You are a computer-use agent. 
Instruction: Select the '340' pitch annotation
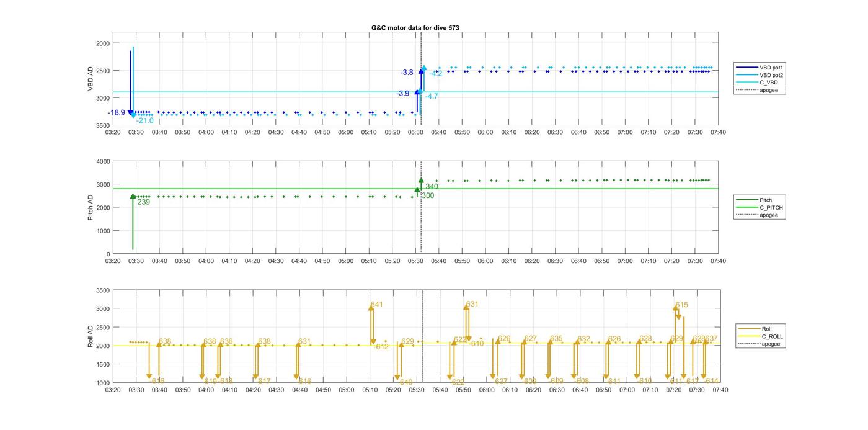click(432, 187)
